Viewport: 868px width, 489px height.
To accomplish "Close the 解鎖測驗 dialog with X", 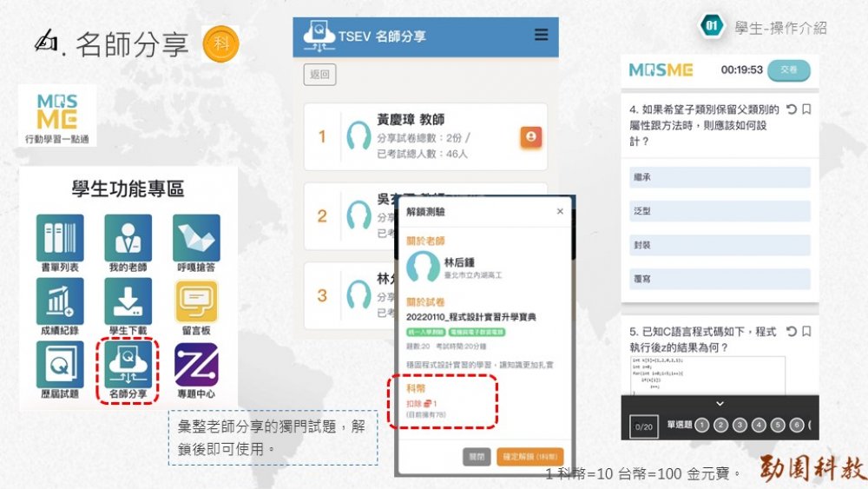I will (560, 211).
